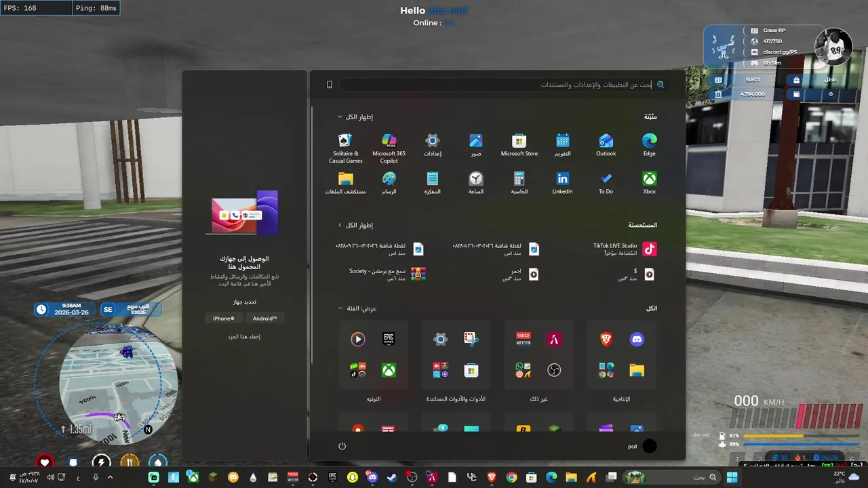This screenshot has width=868, height=488.
Task: Open Microsoft Store pinned tile
Action: point(519,144)
